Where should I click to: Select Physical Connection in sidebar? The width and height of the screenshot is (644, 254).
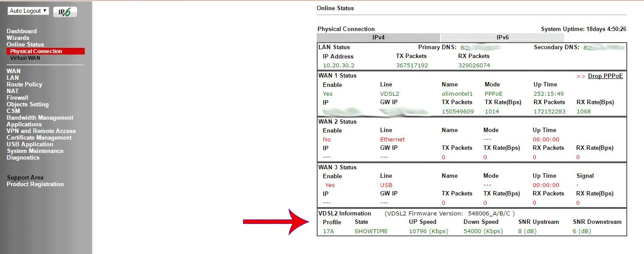pyautogui.click(x=36, y=51)
